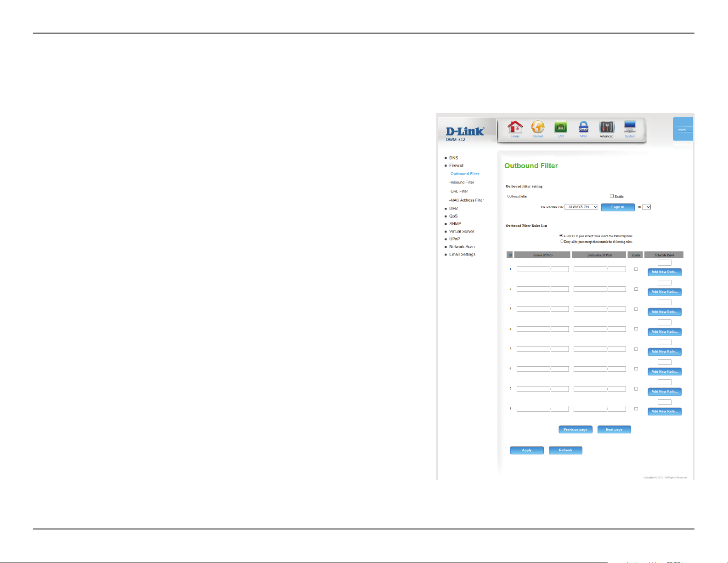Screen dimensions: 728x563
Task: Go to MAC Address Filter page
Action: 467,200
